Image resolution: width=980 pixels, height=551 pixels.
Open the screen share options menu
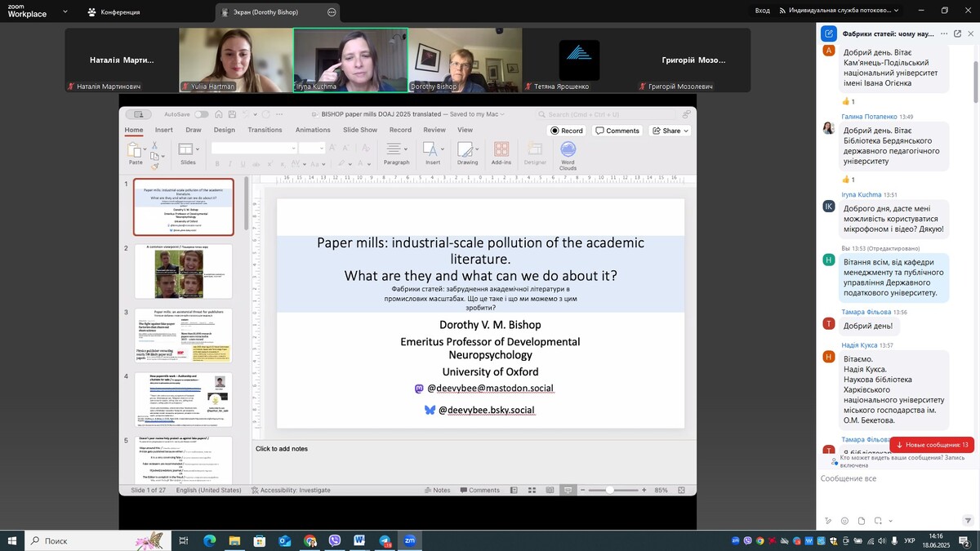click(x=332, y=12)
